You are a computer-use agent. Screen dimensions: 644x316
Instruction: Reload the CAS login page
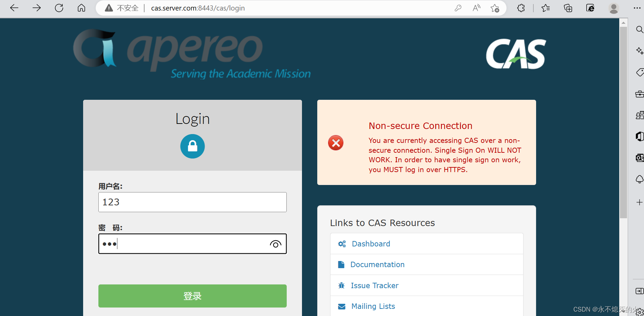[59, 8]
